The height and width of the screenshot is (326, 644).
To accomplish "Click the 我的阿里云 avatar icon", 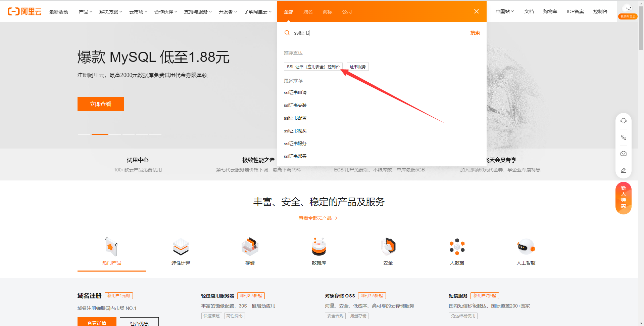I will (x=628, y=11).
